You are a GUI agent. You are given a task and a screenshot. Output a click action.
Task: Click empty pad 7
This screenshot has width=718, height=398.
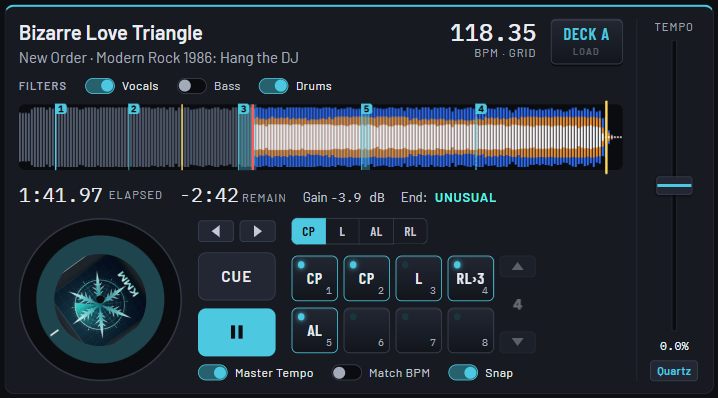click(x=419, y=330)
